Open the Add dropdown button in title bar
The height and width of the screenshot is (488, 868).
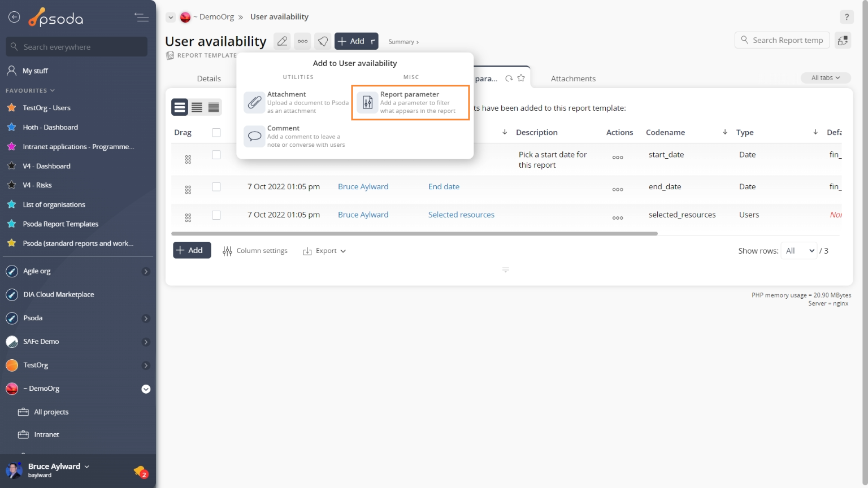357,41
